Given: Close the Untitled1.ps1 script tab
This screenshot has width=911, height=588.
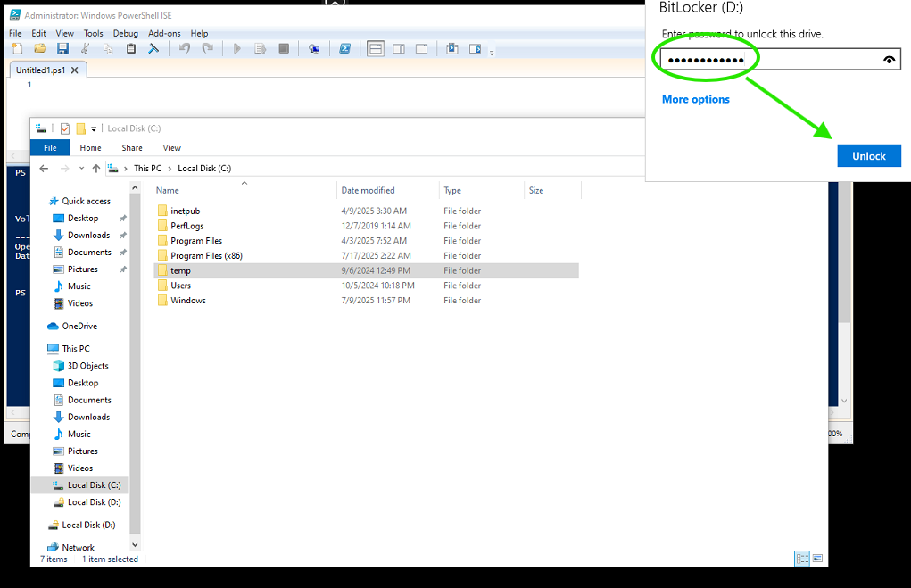Looking at the screenshot, I should 74,70.
